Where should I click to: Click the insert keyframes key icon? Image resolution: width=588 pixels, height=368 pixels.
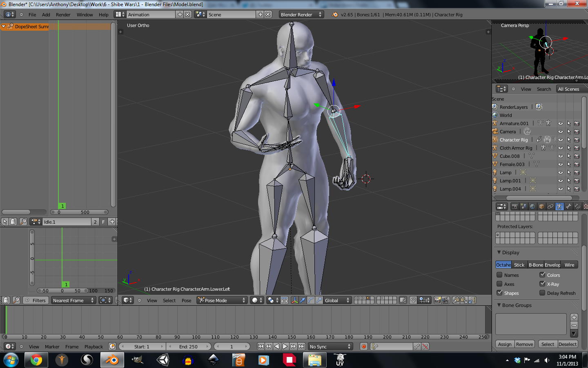(x=417, y=346)
